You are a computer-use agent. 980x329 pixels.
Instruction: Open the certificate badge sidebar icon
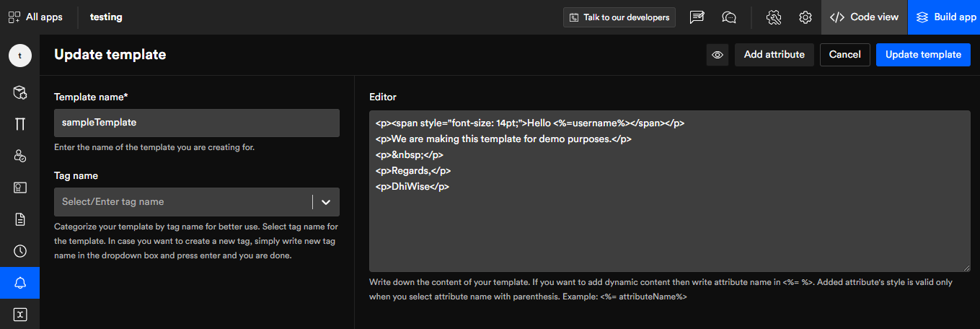[x=20, y=188]
